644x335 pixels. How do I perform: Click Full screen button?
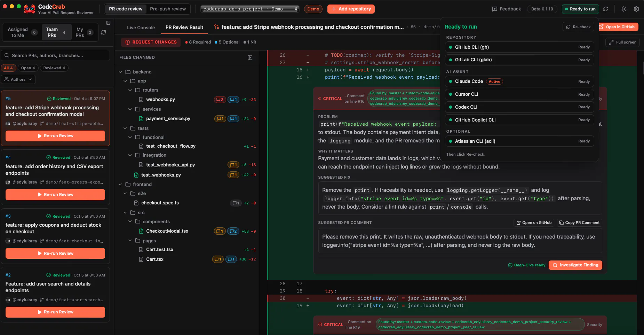pos(622,42)
